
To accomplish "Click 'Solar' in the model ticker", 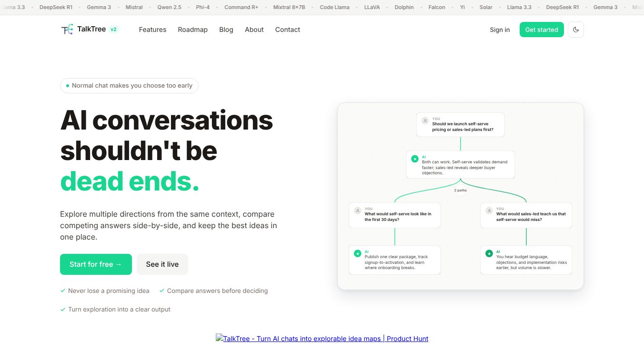I will click(486, 7).
